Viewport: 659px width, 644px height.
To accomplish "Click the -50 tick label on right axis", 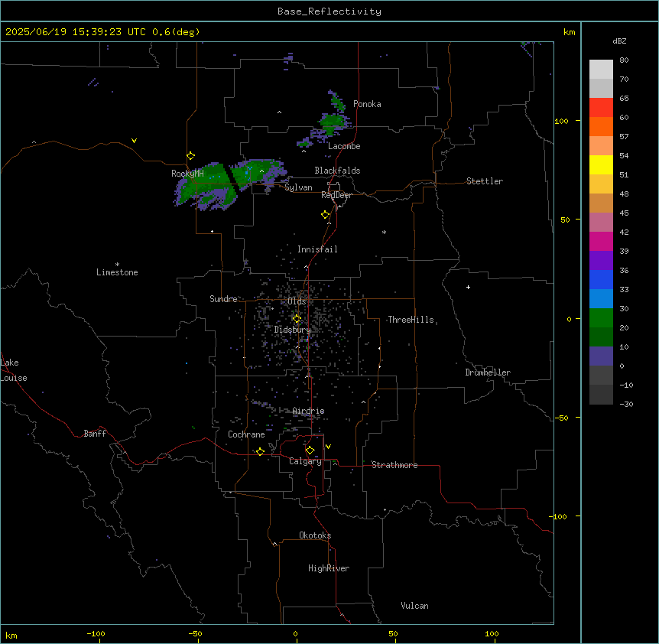I will pyautogui.click(x=561, y=418).
